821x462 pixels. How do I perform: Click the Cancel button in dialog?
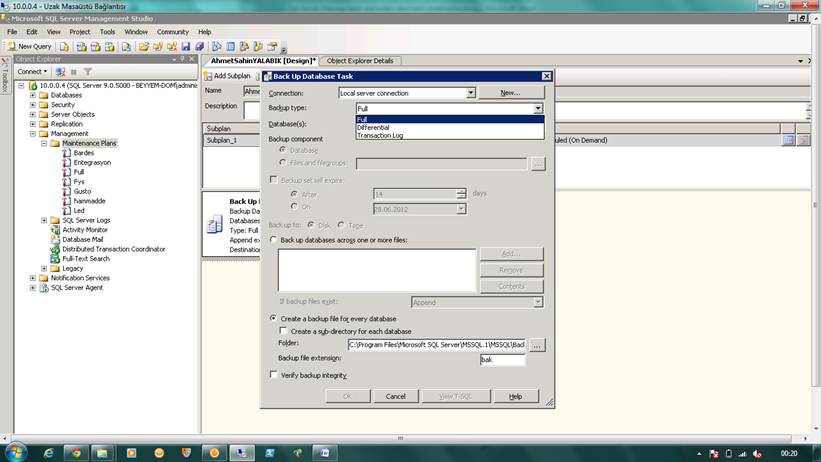(396, 397)
